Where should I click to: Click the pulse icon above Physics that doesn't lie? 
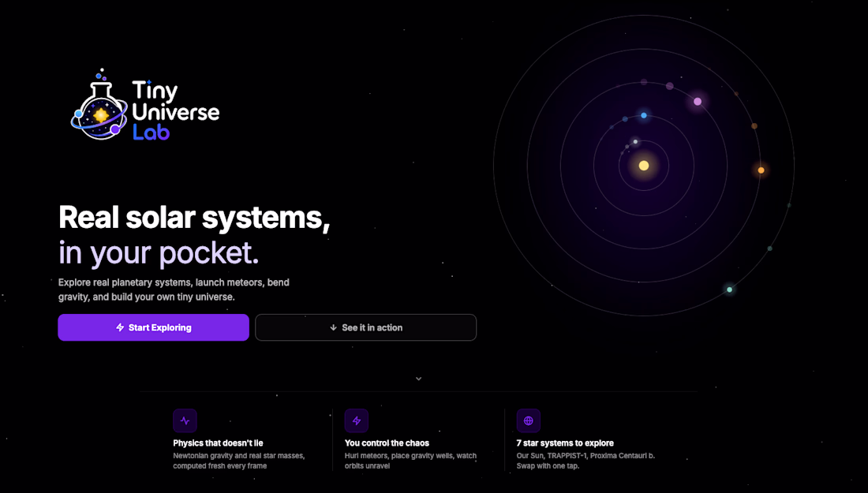click(x=185, y=420)
